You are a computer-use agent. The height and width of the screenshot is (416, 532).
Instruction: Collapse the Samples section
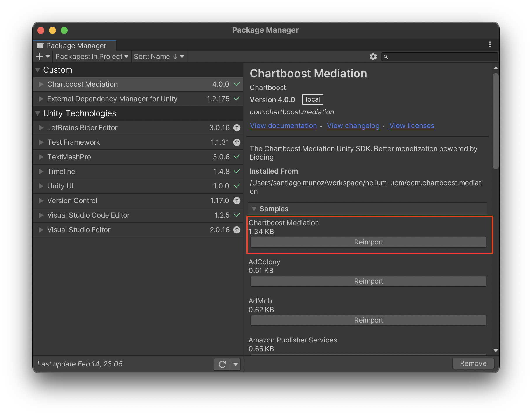[x=254, y=209]
